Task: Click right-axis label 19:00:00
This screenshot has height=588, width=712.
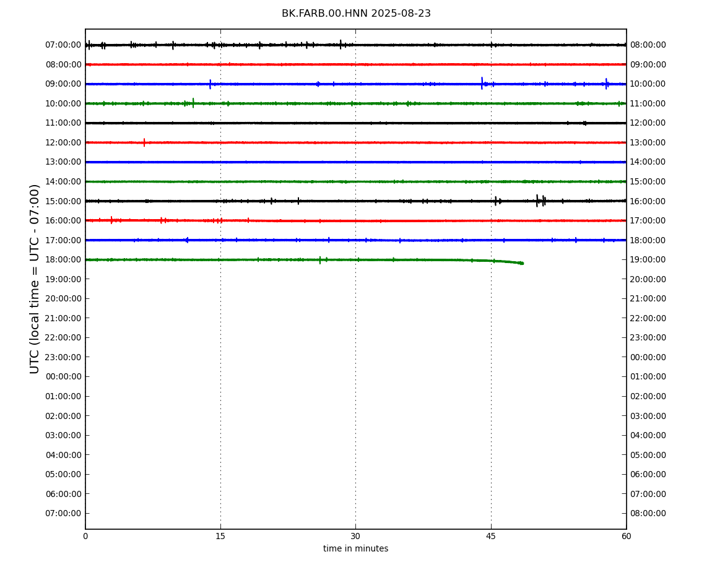Action: tap(648, 260)
